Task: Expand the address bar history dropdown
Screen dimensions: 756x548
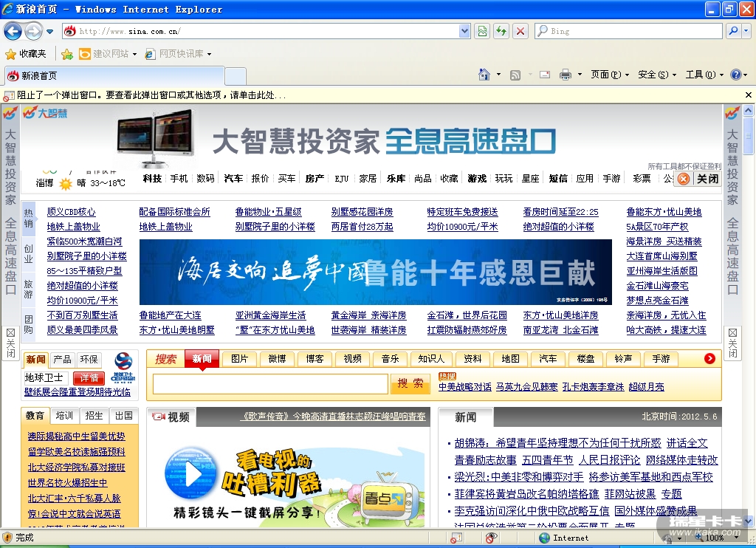Action: pyautogui.click(x=464, y=31)
